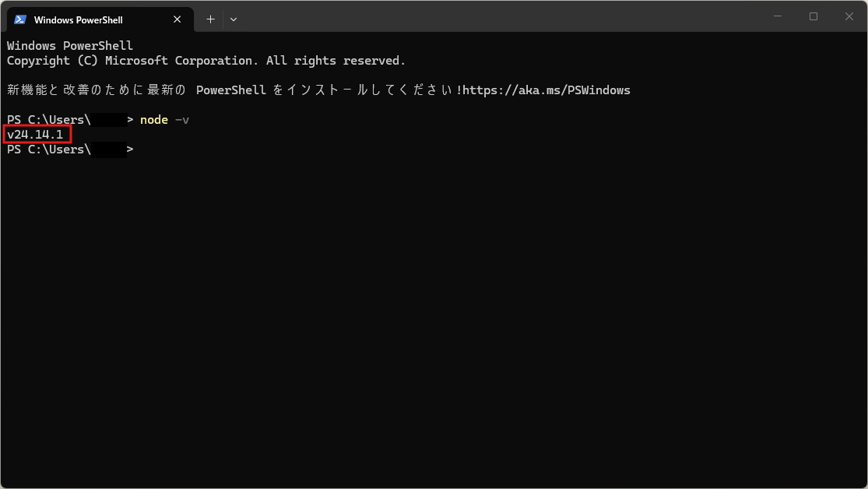Click the Windows PowerShell header text line
Image resolution: width=868 pixels, height=489 pixels.
pos(70,46)
